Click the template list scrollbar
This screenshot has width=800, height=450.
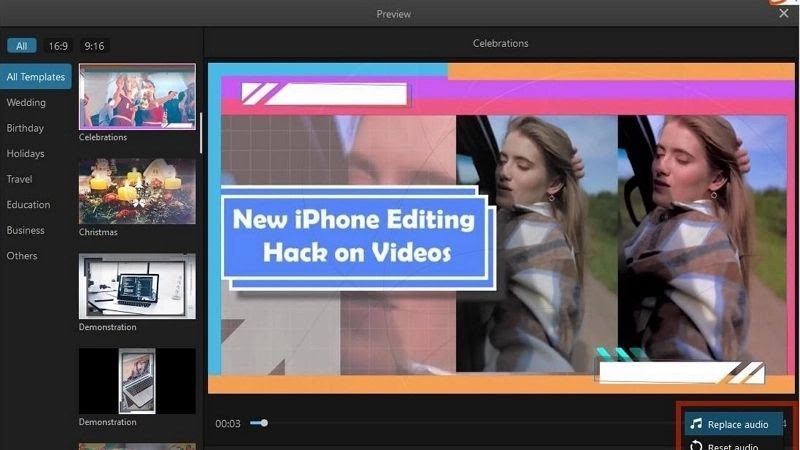(x=201, y=133)
